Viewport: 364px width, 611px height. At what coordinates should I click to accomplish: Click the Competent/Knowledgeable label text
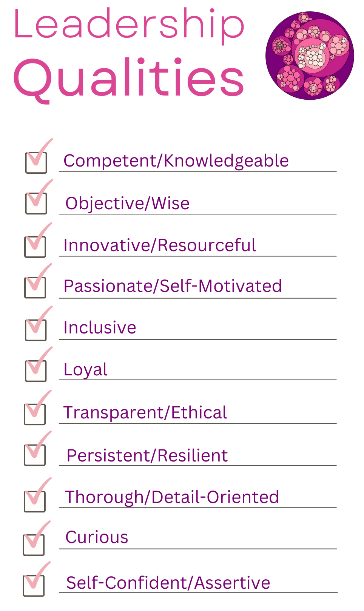coord(176,161)
